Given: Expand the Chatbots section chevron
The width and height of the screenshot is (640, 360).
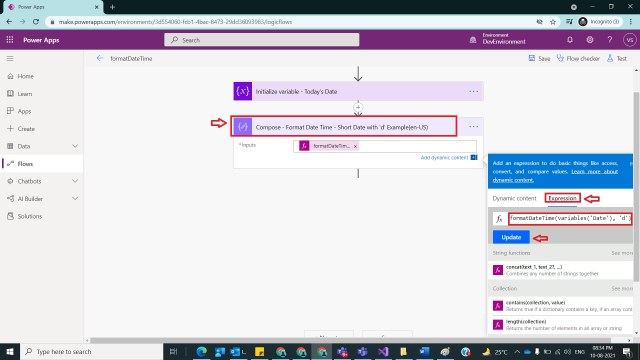Looking at the screenshot, I should click(75, 181).
